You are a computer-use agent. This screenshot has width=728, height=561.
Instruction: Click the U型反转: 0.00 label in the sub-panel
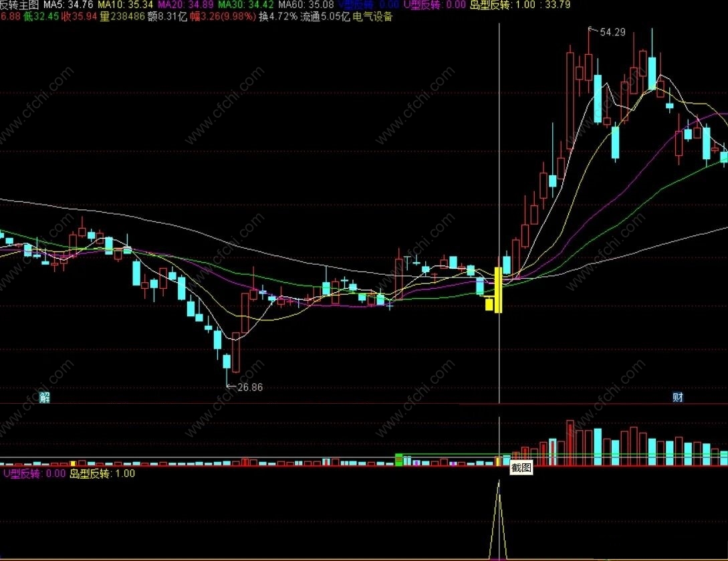35,473
